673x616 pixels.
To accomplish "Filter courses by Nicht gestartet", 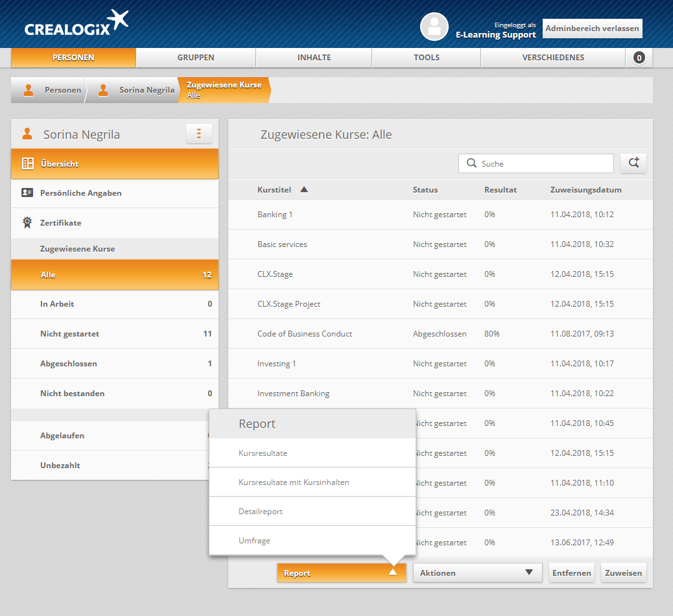I will (69, 334).
